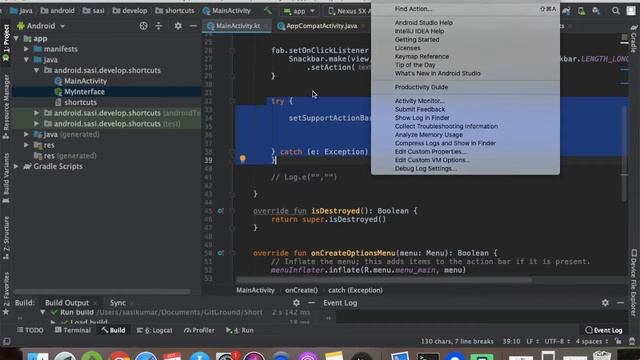Click override gutter icon beside isDestroyed line
Viewport: 640px width, 360px height.
[220, 211]
